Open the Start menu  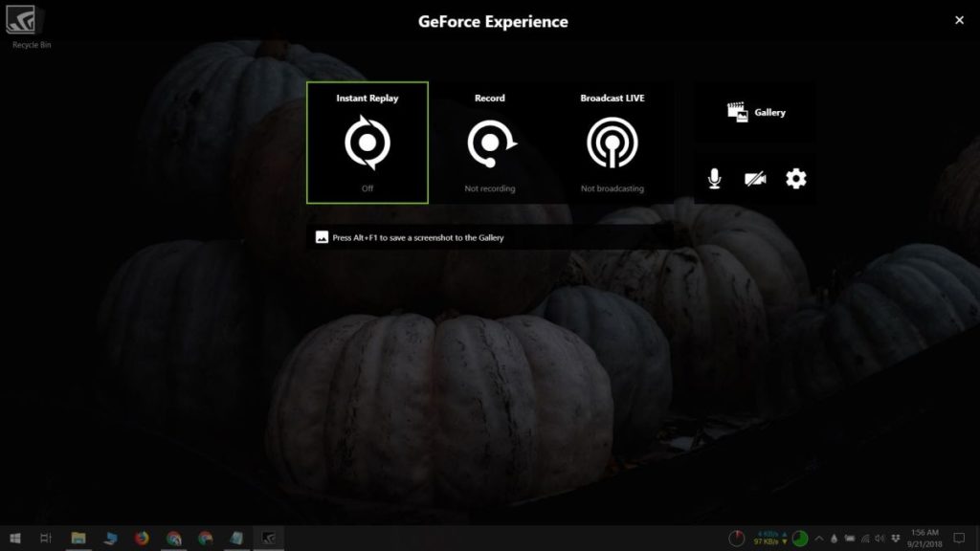[x=15, y=539]
